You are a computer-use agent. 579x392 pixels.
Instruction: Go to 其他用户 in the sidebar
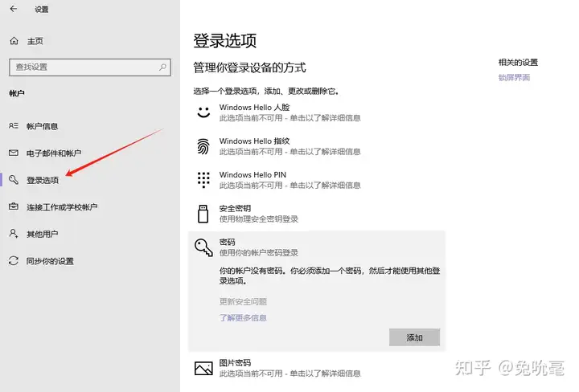click(42, 235)
